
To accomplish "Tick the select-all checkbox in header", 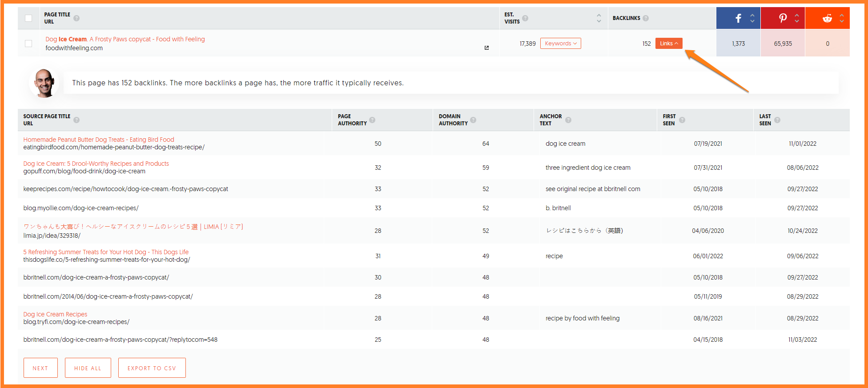I will click(x=28, y=18).
